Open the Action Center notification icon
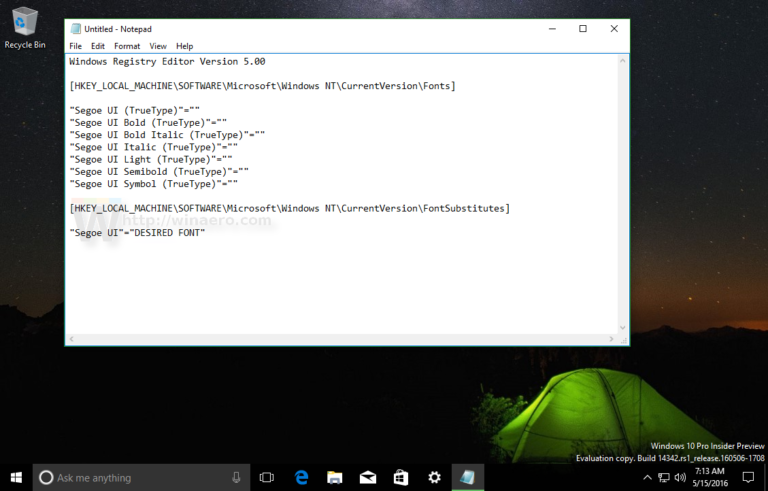Screen dimensions: 768x491 (x=748, y=477)
